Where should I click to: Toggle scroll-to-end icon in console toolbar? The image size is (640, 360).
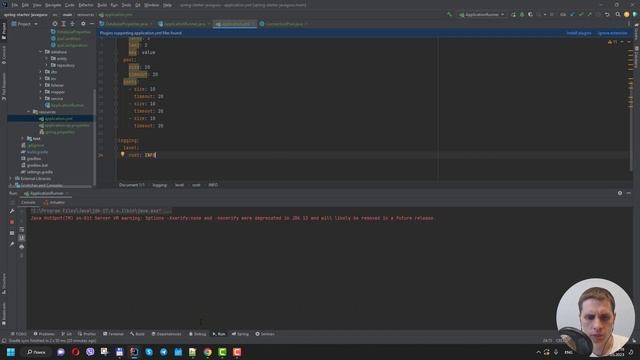click(x=22, y=238)
